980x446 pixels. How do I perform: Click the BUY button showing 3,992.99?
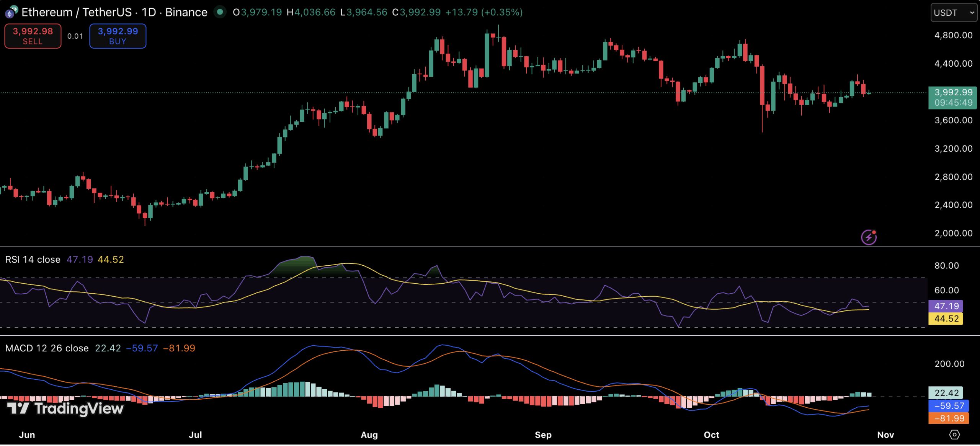pos(118,36)
